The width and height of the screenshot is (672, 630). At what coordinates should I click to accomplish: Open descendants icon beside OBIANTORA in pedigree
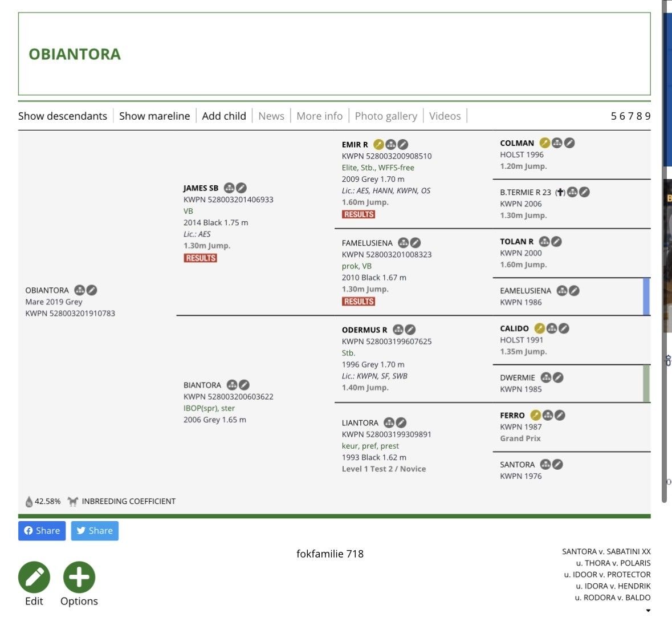click(x=79, y=290)
